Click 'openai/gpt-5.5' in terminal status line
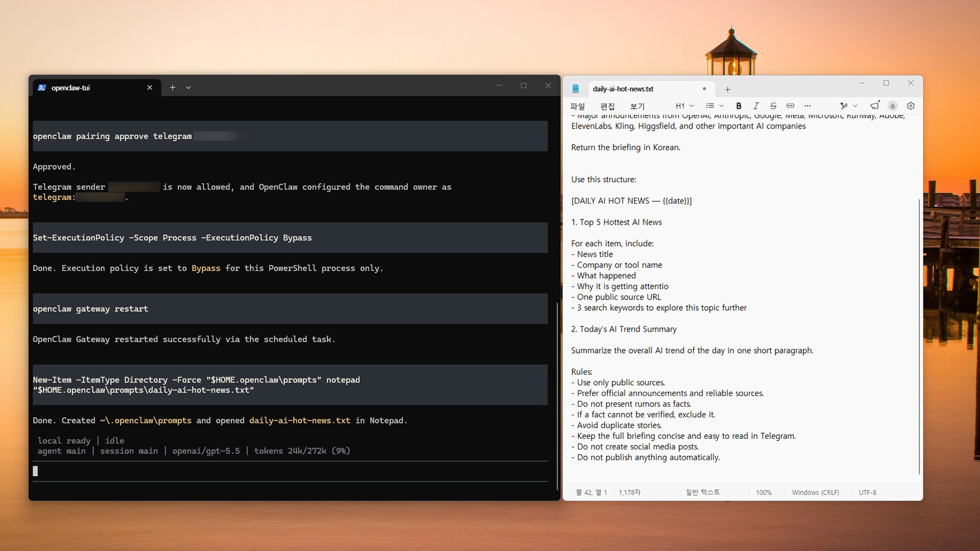This screenshot has height=551, width=980. 206,451
